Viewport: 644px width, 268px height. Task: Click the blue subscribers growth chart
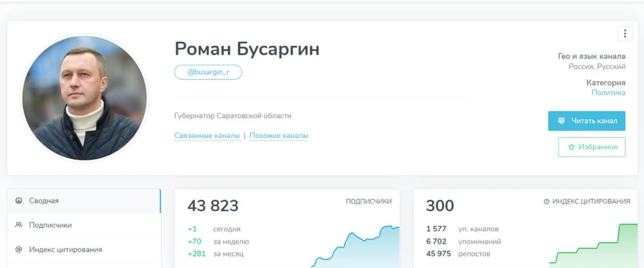pos(356,247)
